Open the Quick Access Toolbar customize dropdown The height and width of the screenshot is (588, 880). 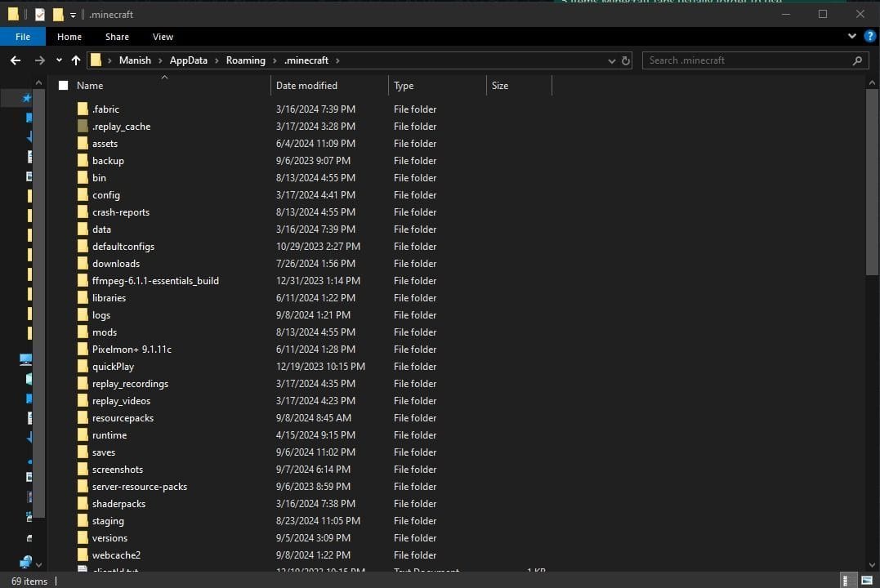73,15
